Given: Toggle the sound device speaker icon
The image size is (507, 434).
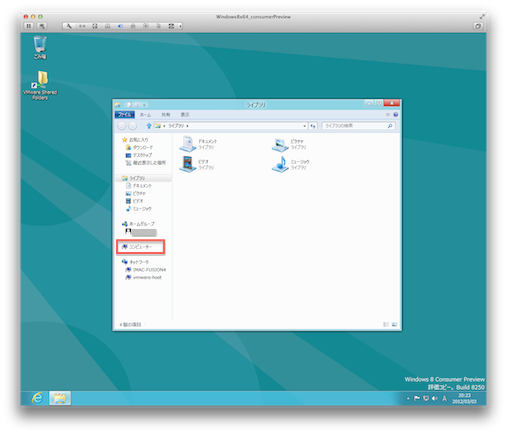Looking at the screenshot, I should click(120, 26).
